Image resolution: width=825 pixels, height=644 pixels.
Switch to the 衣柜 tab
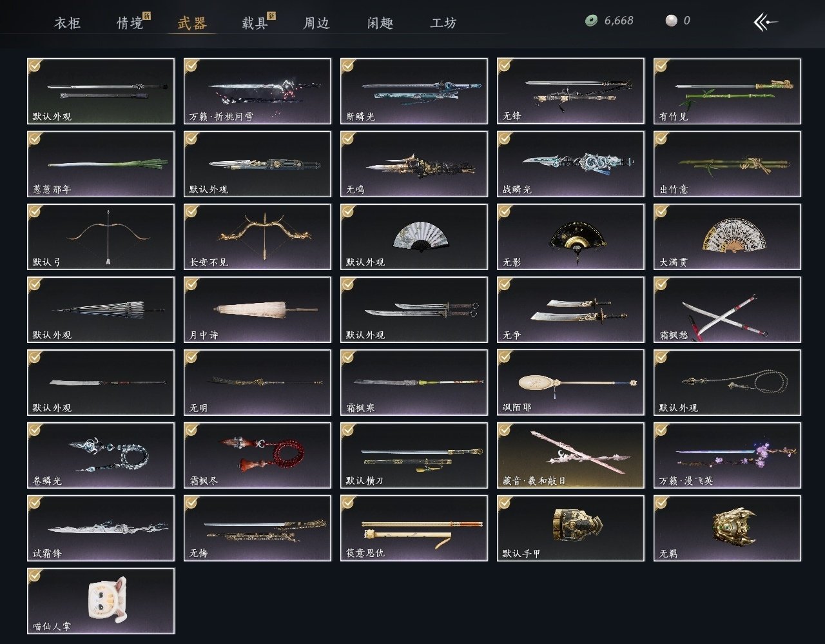click(x=68, y=23)
